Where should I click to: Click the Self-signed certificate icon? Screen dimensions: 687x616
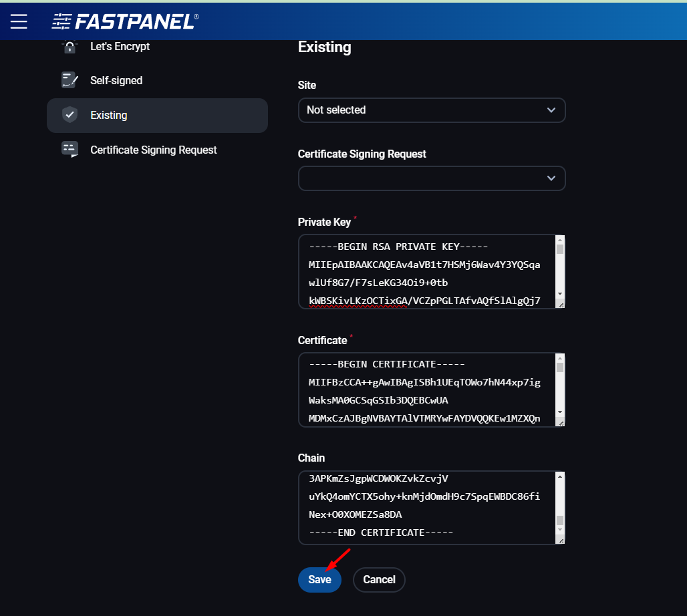click(x=70, y=81)
